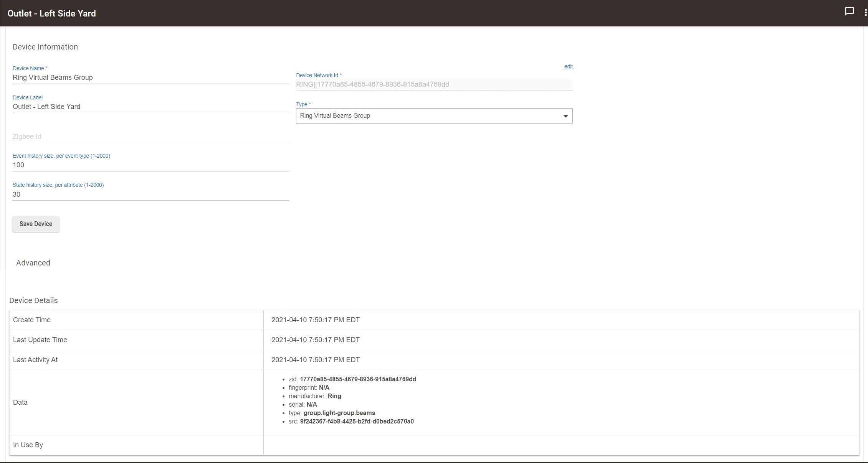This screenshot has width=868, height=463.
Task: Click the Device Label input field
Action: tap(150, 107)
